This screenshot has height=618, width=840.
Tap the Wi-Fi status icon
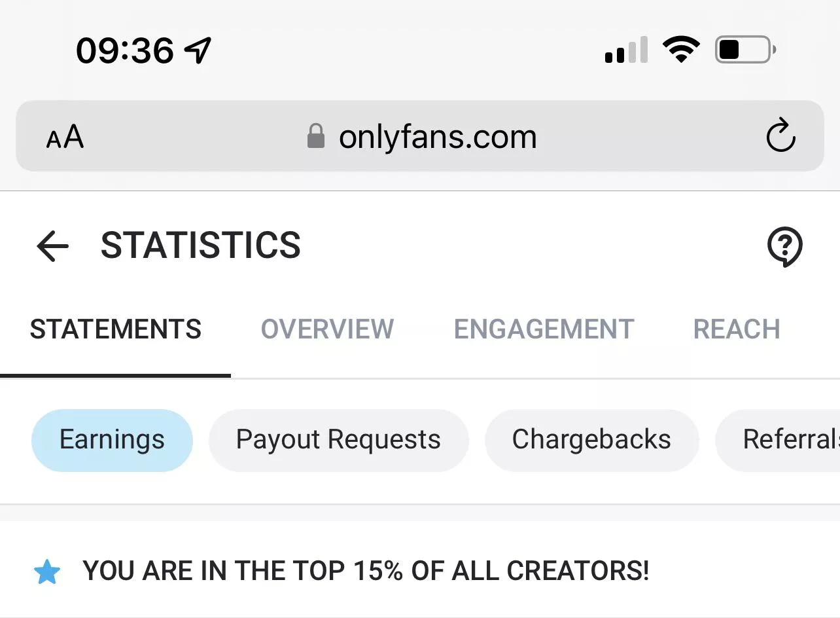680,50
